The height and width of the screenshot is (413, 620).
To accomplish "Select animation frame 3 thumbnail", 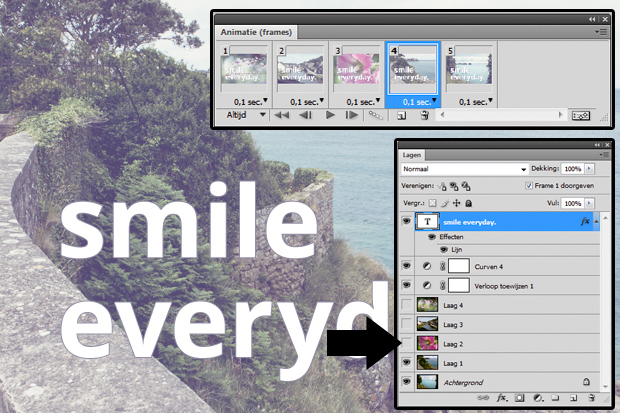I will 357,69.
